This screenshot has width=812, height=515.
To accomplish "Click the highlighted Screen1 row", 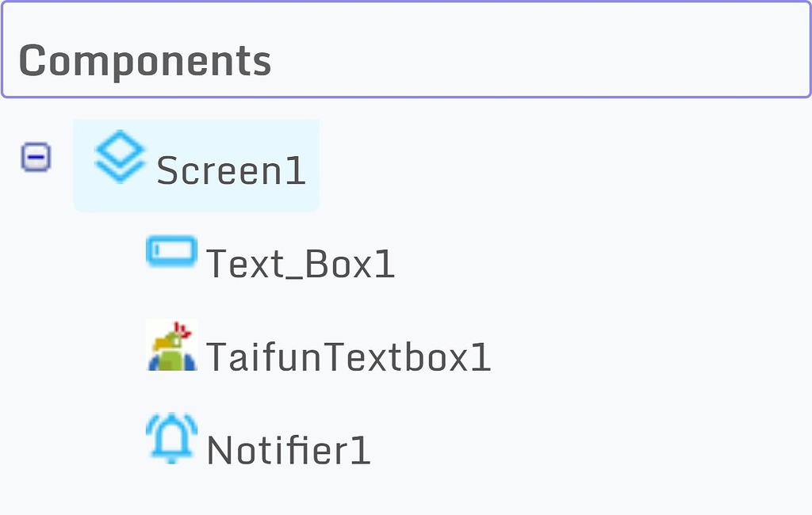I will click(196, 165).
